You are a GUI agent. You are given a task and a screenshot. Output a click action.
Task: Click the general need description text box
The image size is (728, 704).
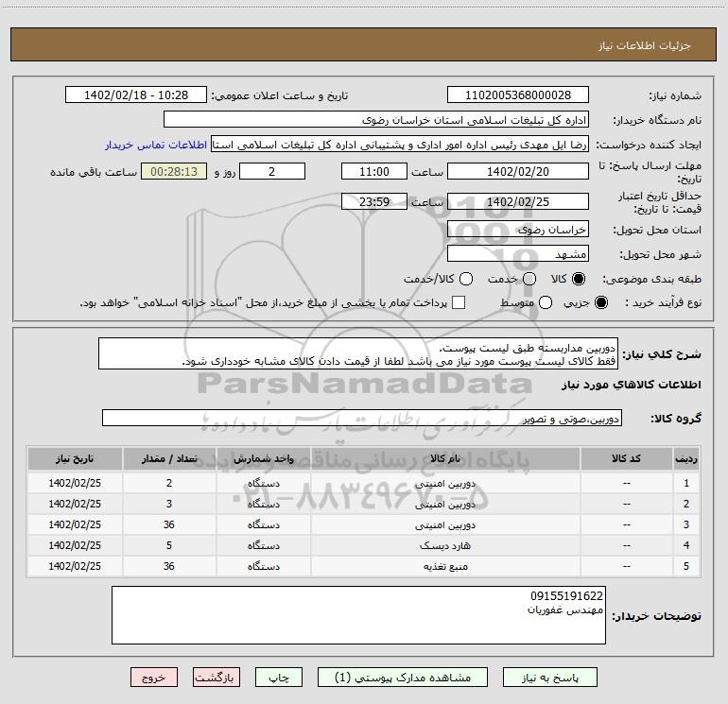click(x=358, y=354)
